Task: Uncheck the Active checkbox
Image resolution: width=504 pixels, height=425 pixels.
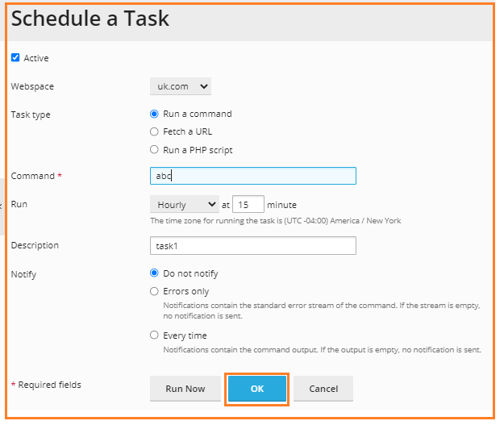Action: [x=15, y=57]
